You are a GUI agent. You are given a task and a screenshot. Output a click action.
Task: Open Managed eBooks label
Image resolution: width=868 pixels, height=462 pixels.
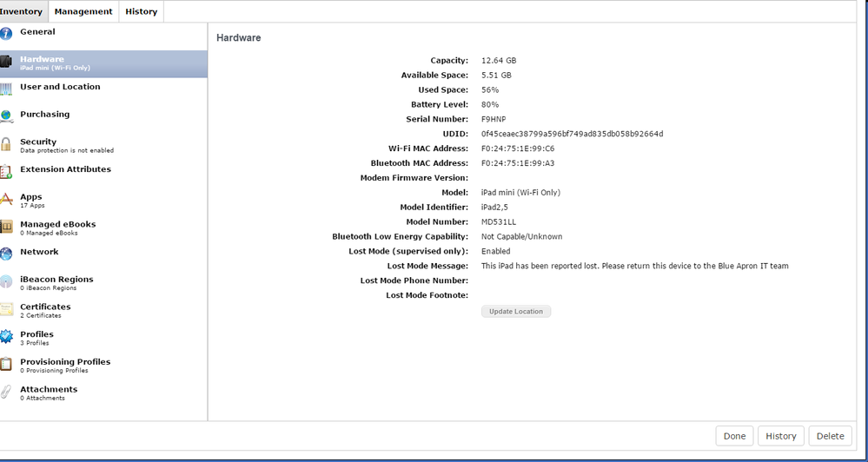(x=58, y=224)
